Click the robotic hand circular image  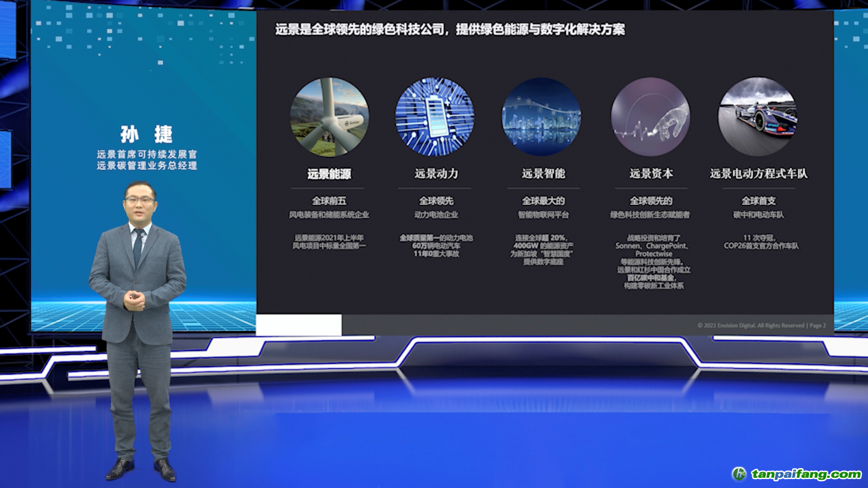coord(650,117)
